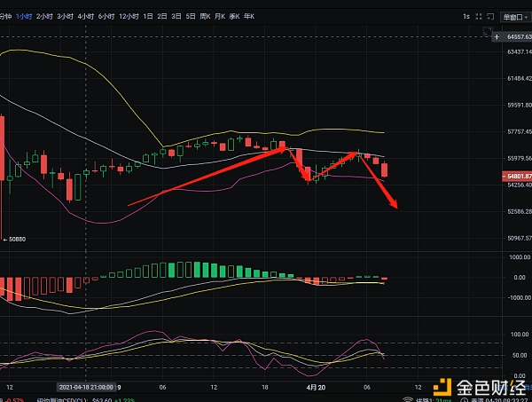532x402 pixels.
Task: Choose the 6小时 interval
Action: coord(106,16)
